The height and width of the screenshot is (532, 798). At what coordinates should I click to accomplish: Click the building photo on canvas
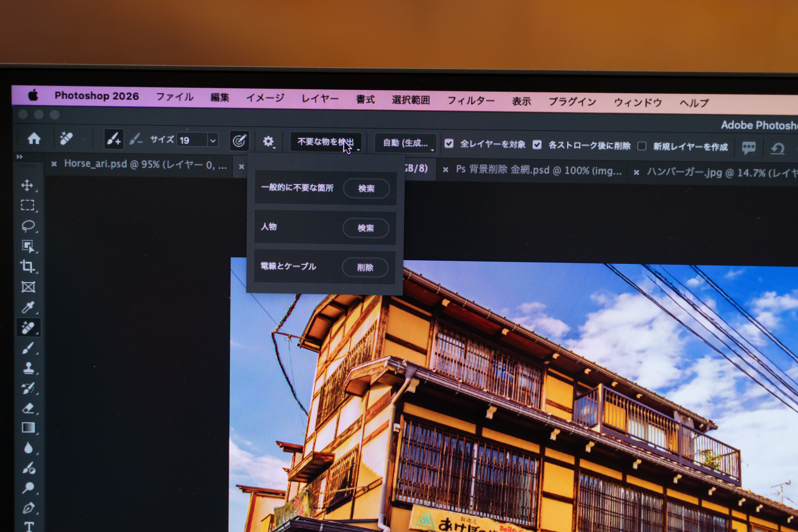[x=514, y=395]
